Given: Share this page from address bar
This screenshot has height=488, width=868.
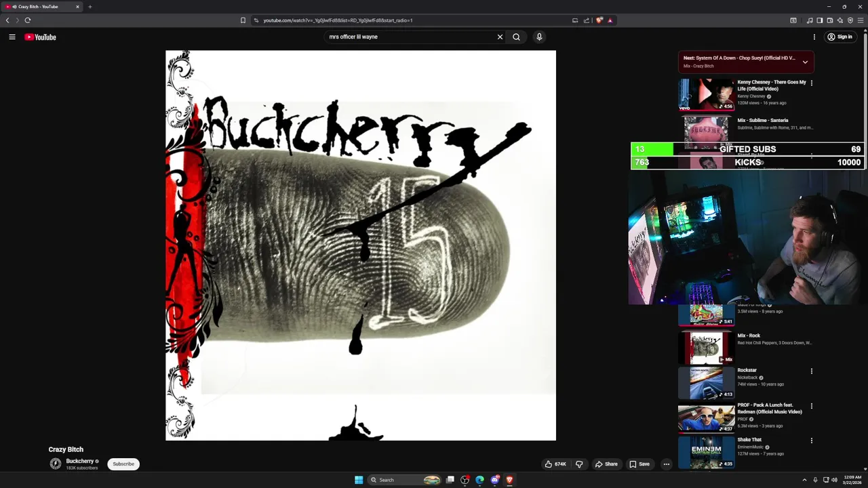Looking at the screenshot, I should (x=587, y=20).
